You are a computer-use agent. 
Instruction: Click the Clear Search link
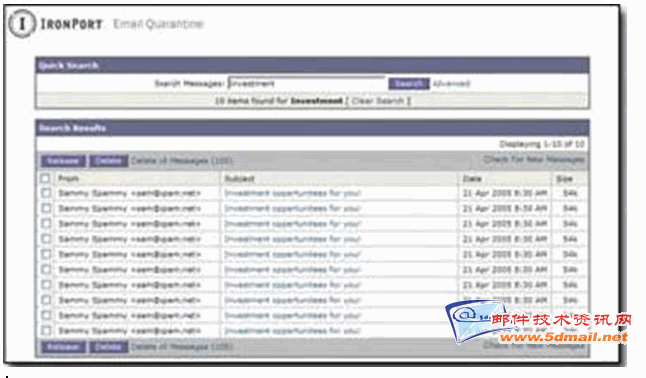[378, 101]
